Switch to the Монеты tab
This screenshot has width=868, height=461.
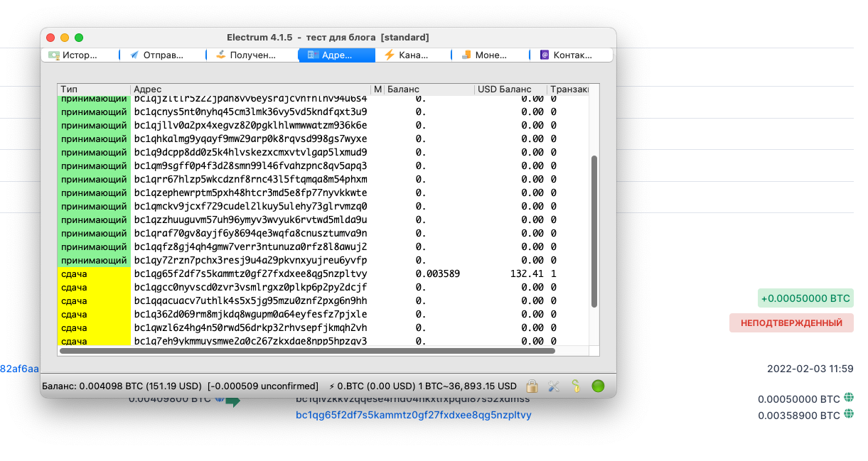pyautogui.click(x=491, y=55)
